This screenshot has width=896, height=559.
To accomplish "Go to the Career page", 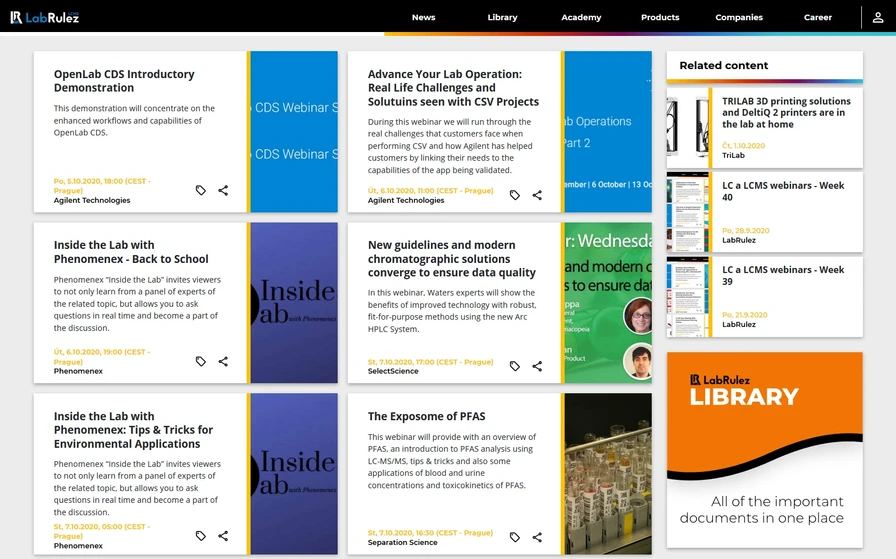I will [817, 17].
